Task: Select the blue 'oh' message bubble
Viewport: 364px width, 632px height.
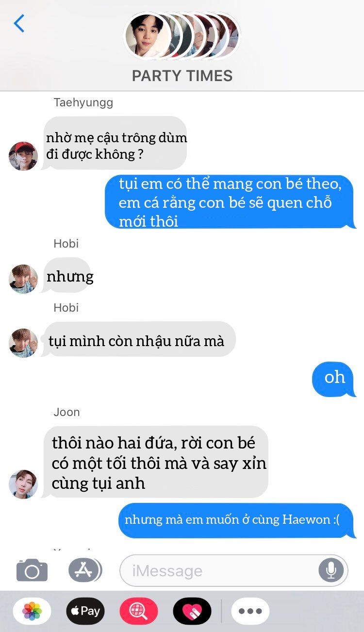Action: [x=334, y=379]
